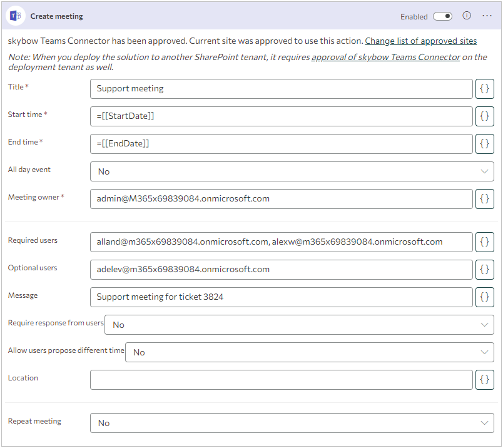Open expression builder for Location field
Image resolution: width=503 pixels, height=448 pixels.
(484, 380)
